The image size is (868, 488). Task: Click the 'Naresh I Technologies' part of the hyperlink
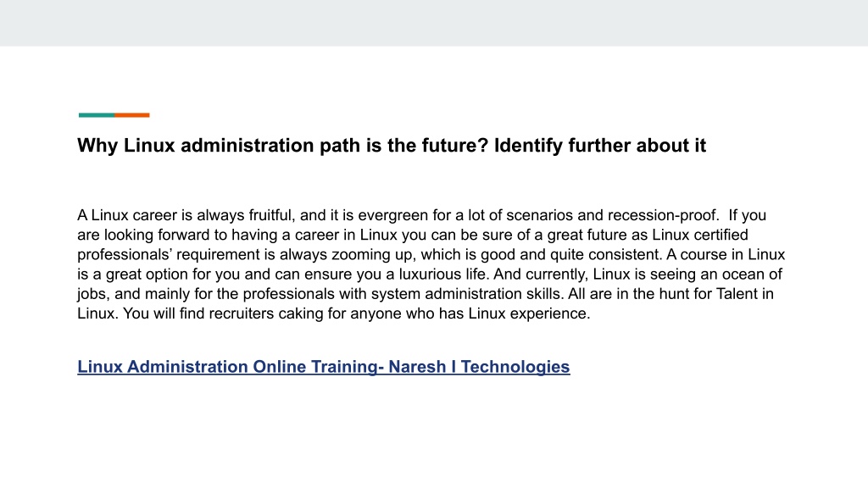[479, 367]
